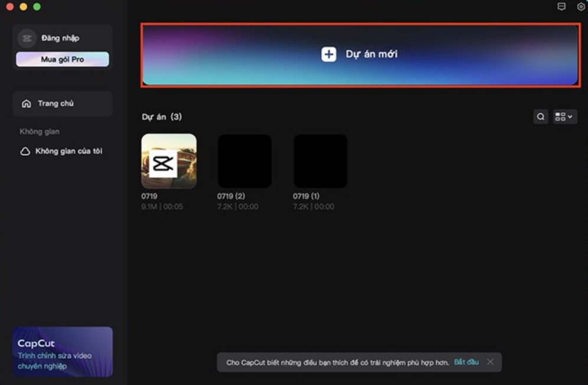Open the 0719 (1) project thumbnail
The image size is (588, 385).
click(x=321, y=161)
